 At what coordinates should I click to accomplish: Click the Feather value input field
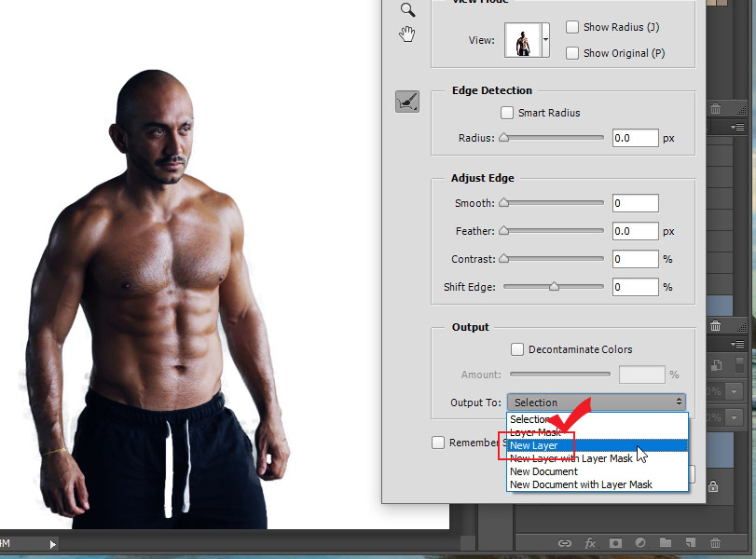(636, 231)
